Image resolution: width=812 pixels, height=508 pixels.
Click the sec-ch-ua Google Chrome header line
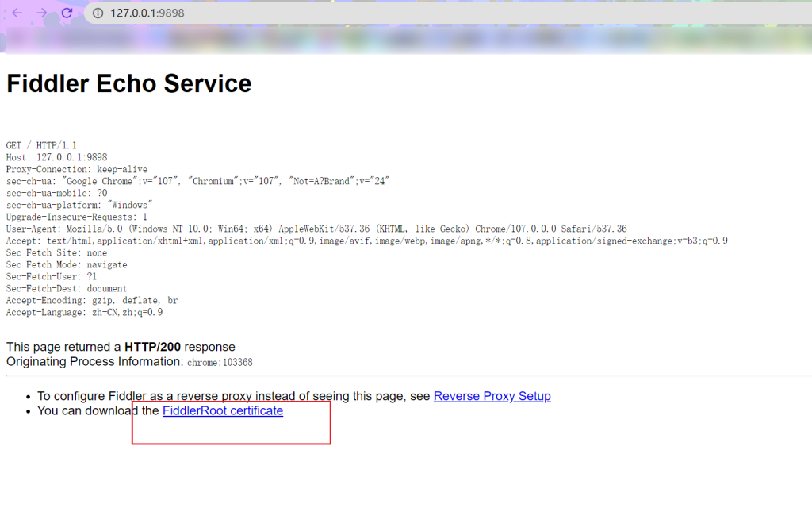click(x=197, y=181)
